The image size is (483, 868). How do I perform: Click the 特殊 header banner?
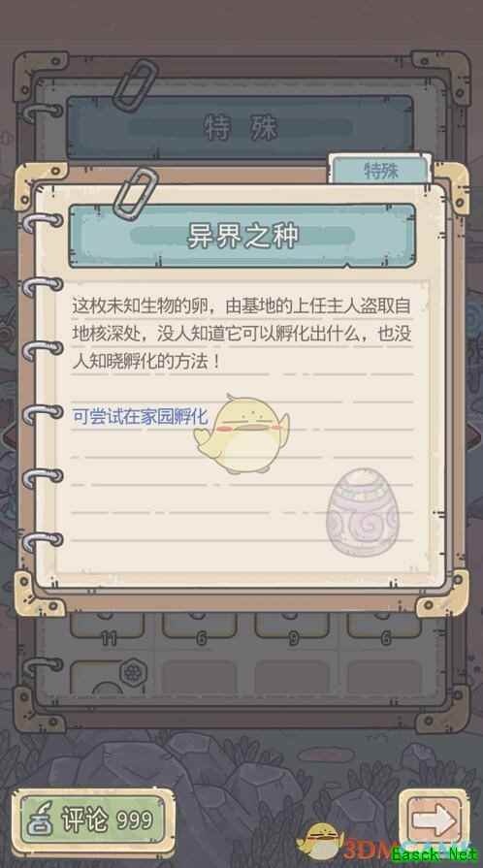pyautogui.click(x=240, y=128)
